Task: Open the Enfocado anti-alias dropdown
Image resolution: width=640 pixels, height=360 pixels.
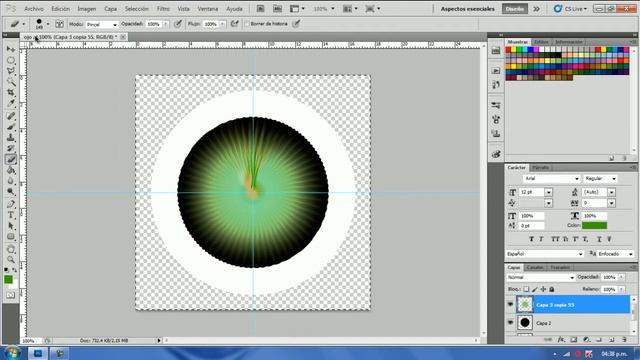Action: coord(616,254)
